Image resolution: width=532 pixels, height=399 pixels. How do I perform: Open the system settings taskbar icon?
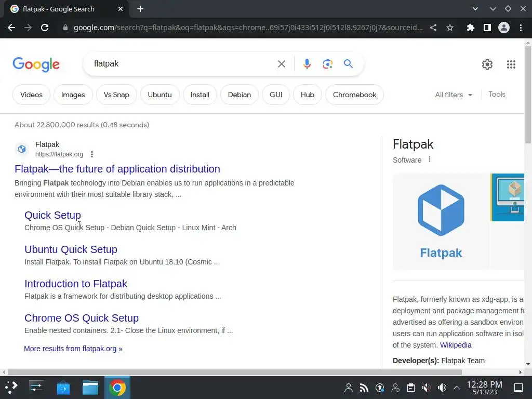pyautogui.click(x=36, y=388)
